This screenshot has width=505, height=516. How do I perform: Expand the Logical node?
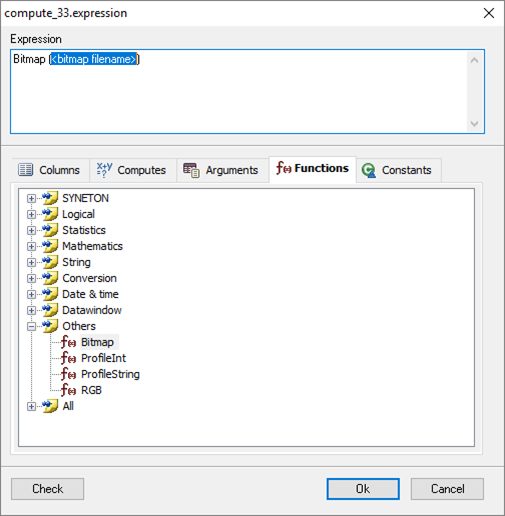coord(31,214)
